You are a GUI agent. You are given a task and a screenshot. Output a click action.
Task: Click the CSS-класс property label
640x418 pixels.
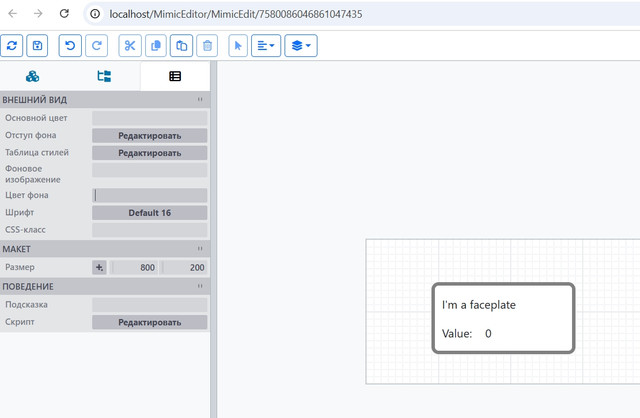[x=25, y=230]
